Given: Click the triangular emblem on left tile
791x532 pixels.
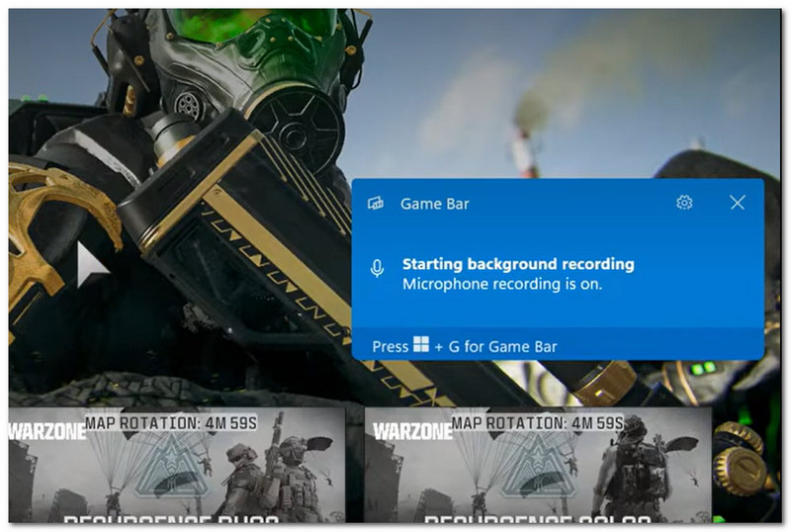Looking at the screenshot, I should (x=173, y=464).
